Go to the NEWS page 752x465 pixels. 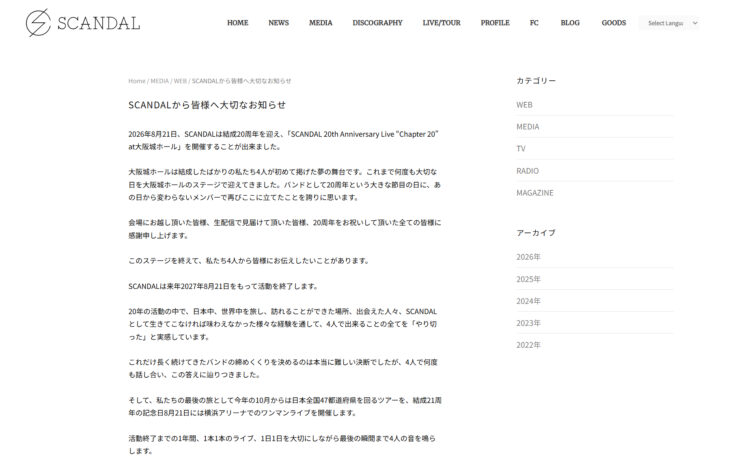tap(278, 23)
